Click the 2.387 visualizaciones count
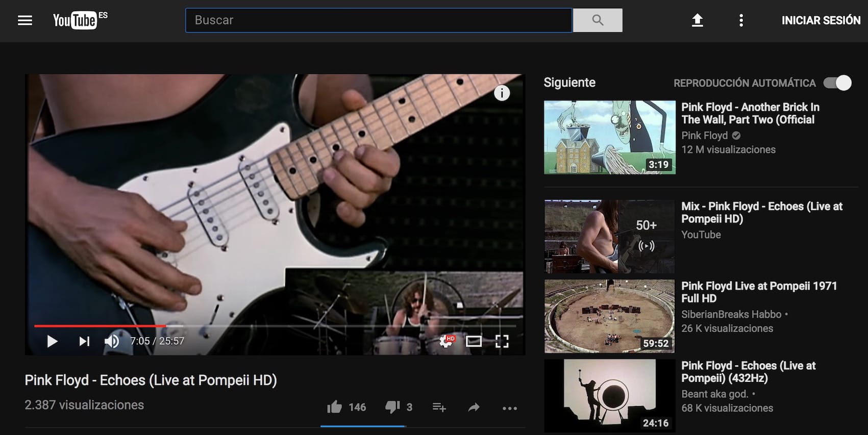 84,405
